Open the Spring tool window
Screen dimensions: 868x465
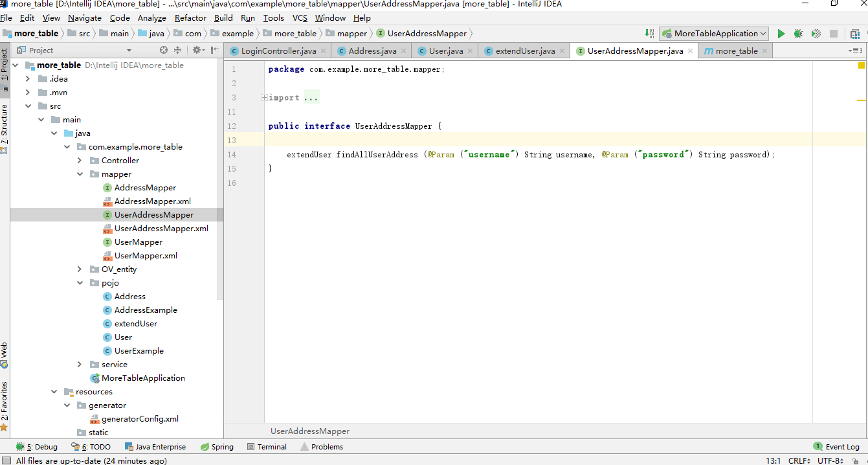tap(217, 447)
